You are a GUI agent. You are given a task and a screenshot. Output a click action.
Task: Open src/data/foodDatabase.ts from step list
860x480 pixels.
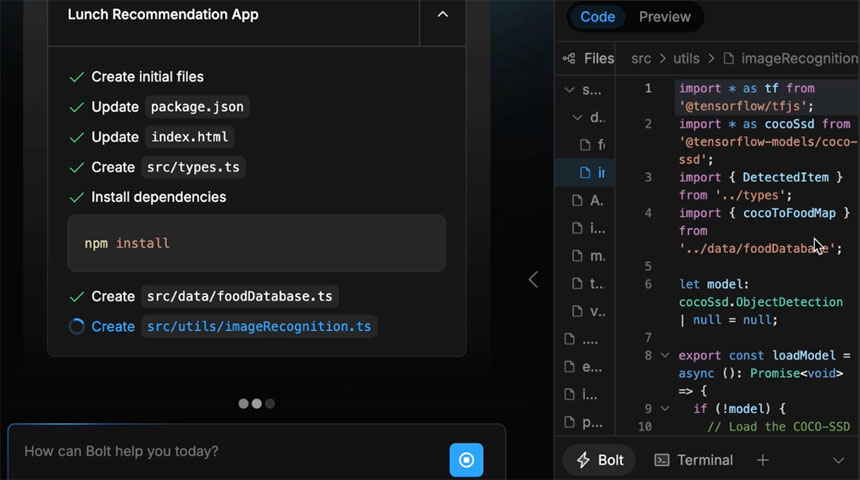click(x=240, y=297)
